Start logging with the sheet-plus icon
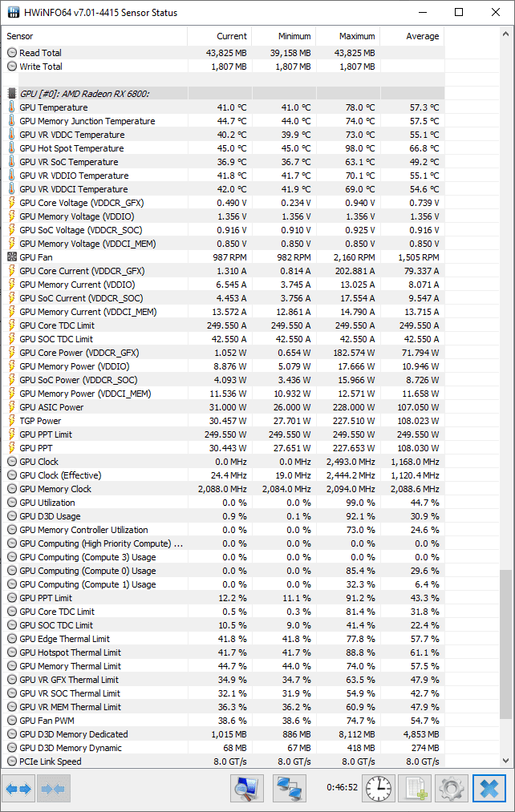This screenshot has height=812, width=515. point(416,788)
